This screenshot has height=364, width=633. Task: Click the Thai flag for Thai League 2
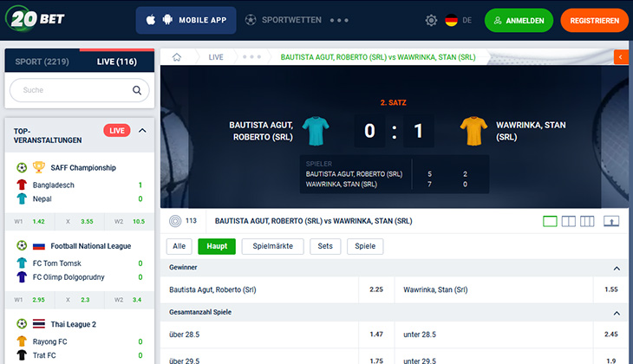click(x=39, y=323)
